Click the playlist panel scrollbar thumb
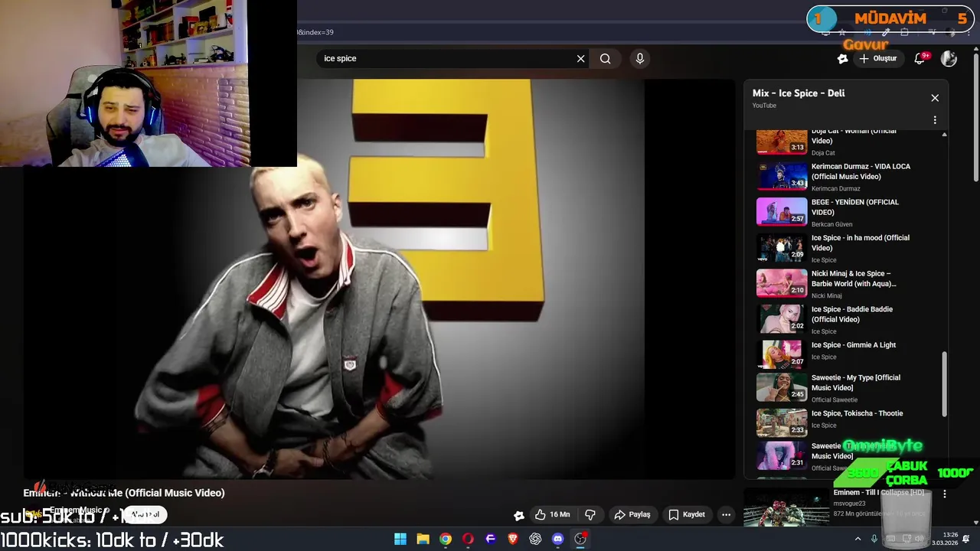The height and width of the screenshot is (551, 980). point(944,384)
